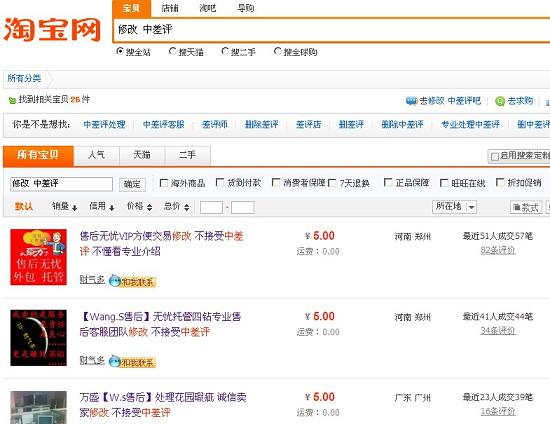Click the 确定 button

[132, 184]
